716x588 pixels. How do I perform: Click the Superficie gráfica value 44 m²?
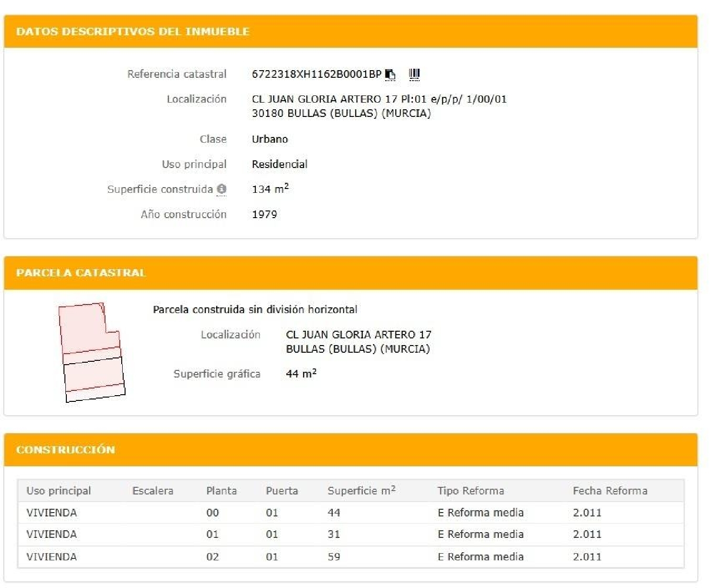[301, 374]
